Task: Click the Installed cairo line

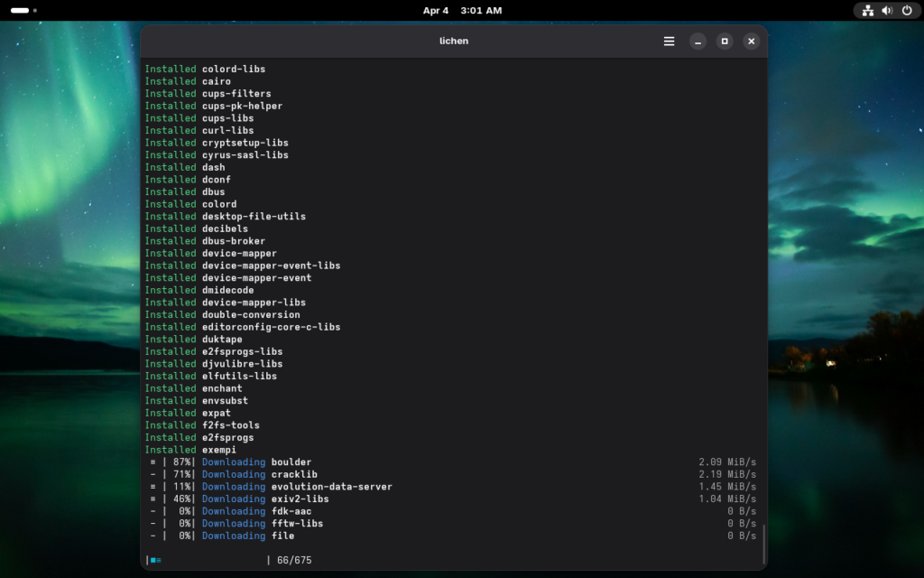Action: (x=188, y=81)
